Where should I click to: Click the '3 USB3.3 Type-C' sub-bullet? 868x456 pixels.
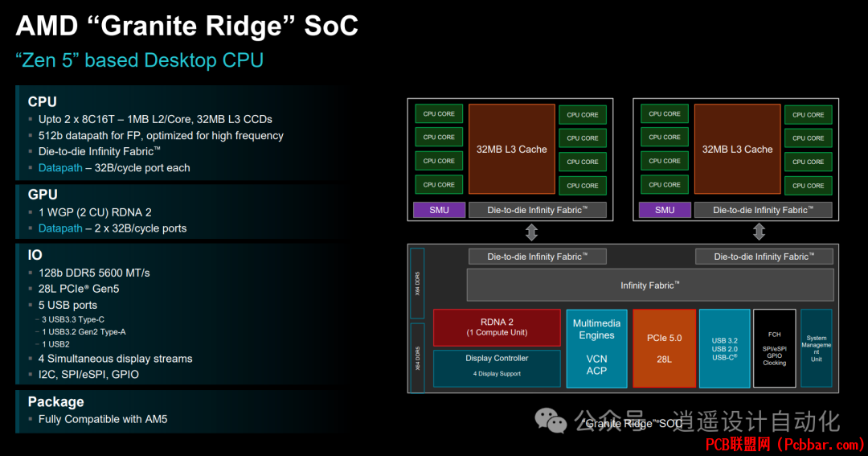tap(73, 320)
